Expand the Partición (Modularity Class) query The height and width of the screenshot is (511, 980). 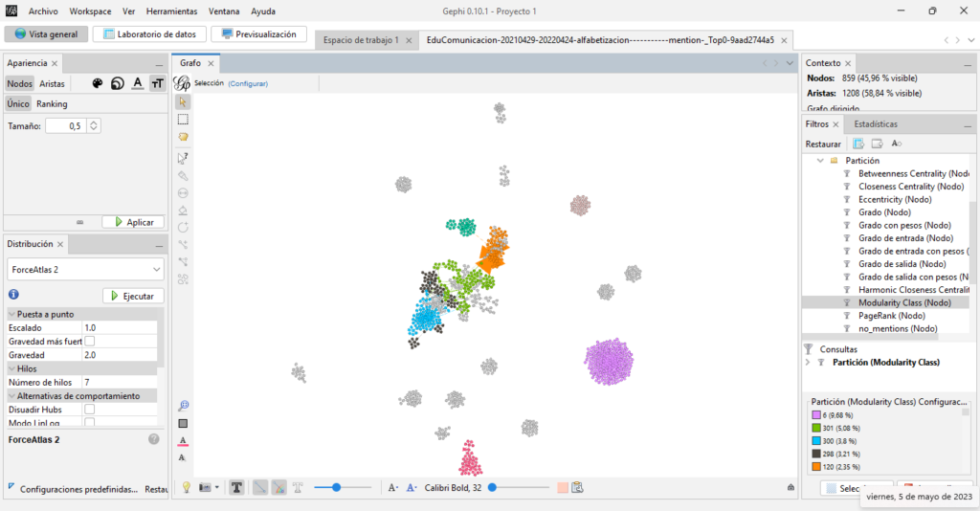[x=809, y=363]
